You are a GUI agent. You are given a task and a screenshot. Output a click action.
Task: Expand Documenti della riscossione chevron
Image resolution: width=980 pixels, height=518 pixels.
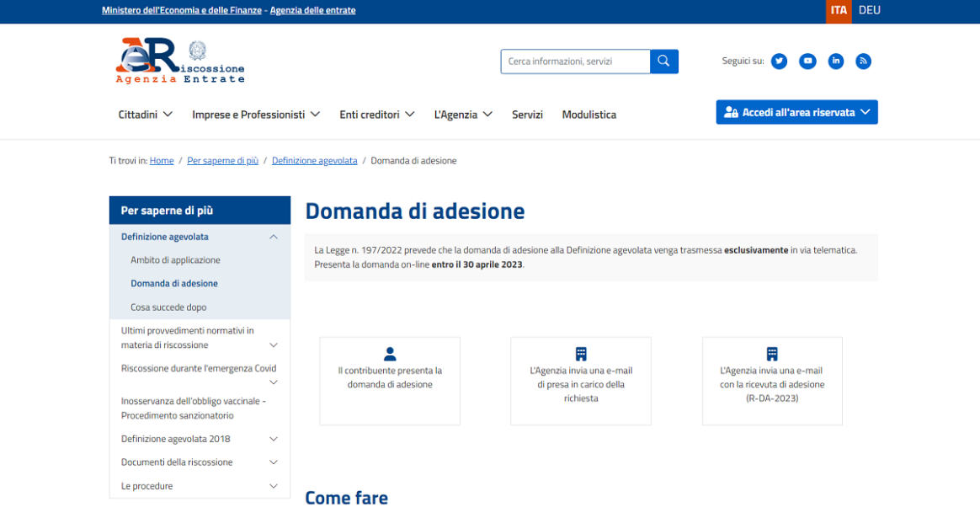[273, 462]
